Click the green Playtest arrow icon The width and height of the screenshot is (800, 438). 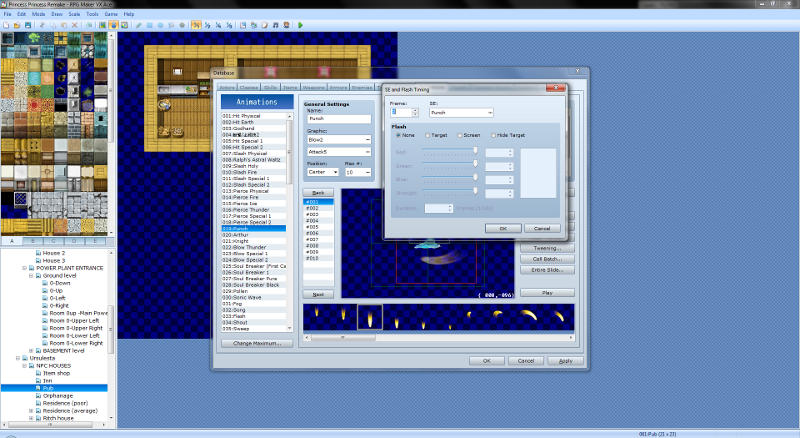click(x=300, y=24)
